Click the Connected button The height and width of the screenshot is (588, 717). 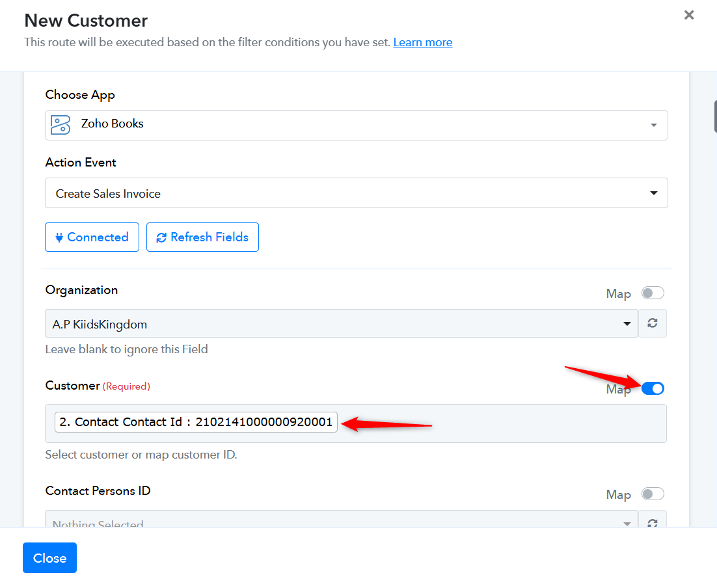[x=92, y=237]
